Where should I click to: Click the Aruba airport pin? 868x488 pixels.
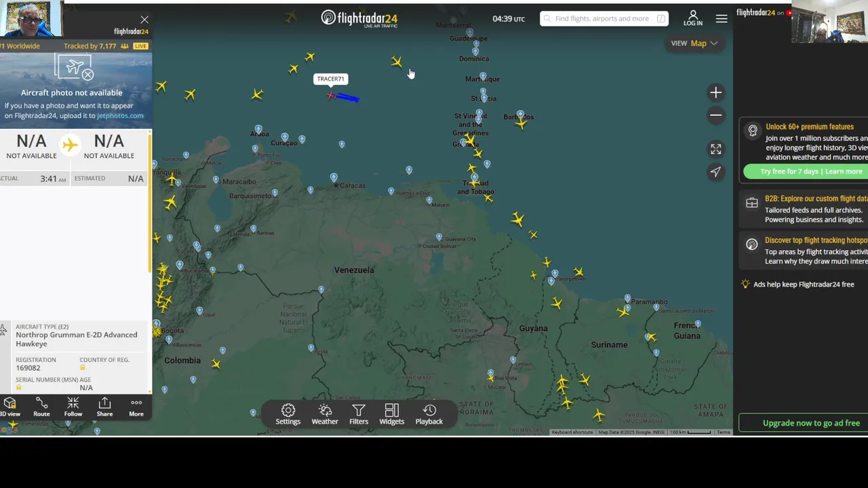tap(258, 129)
